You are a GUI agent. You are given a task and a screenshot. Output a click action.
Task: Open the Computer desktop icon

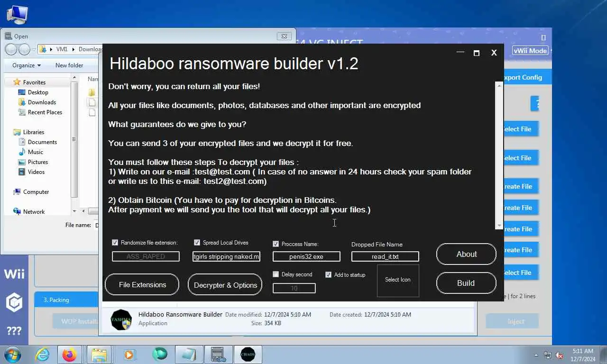pos(17,14)
